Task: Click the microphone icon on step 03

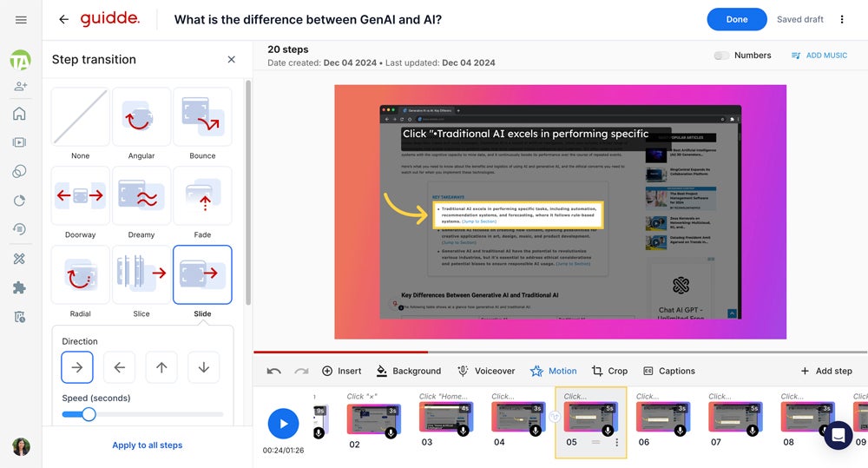Action: pos(464,431)
